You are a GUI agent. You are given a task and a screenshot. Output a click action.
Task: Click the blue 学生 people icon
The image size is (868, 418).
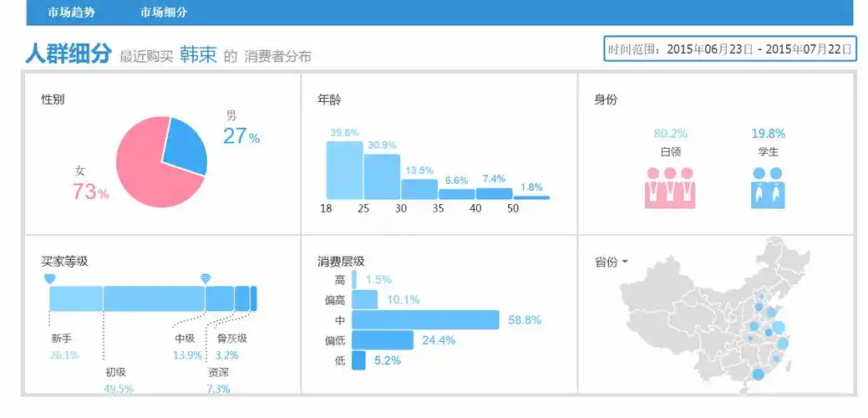tap(768, 188)
